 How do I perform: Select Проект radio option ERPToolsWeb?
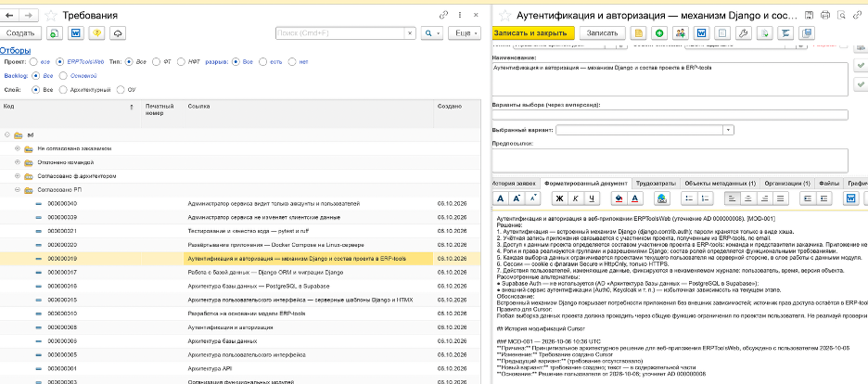tap(59, 62)
